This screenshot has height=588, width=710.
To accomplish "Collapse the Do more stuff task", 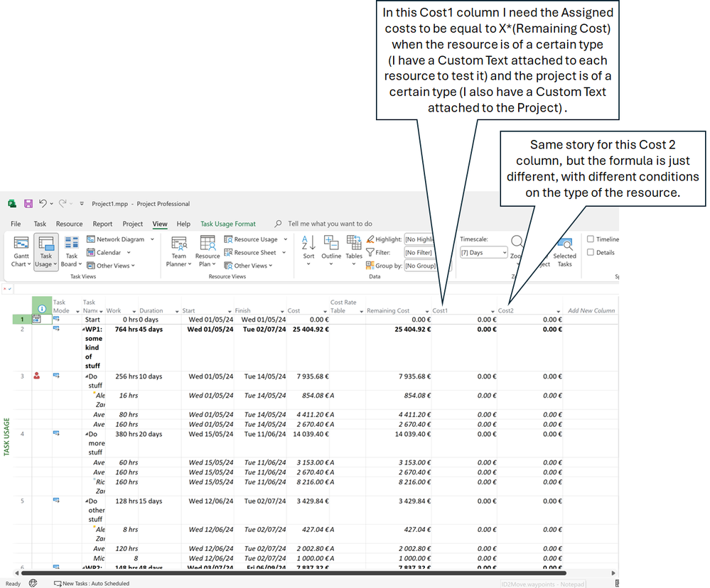I will 87,434.
